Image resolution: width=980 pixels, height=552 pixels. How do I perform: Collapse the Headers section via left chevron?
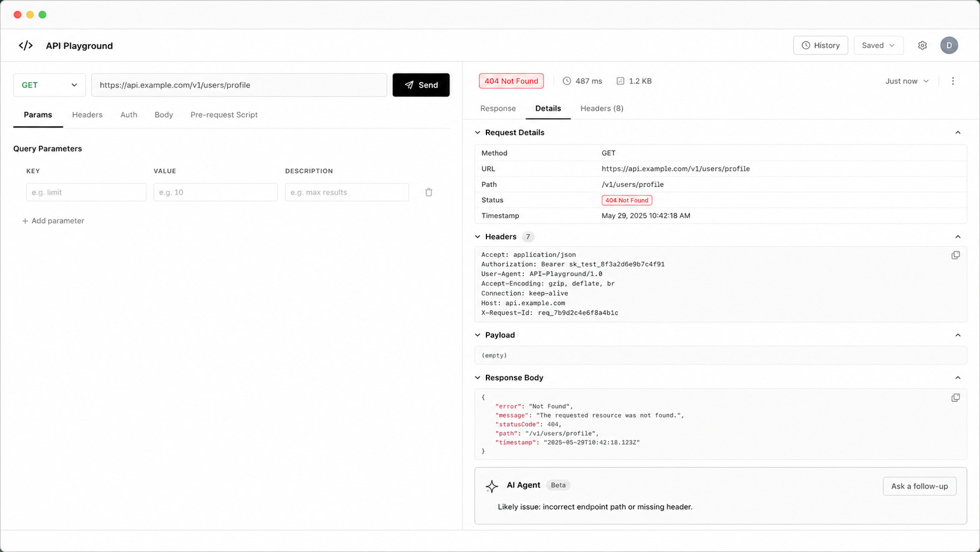pyautogui.click(x=478, y=237)
